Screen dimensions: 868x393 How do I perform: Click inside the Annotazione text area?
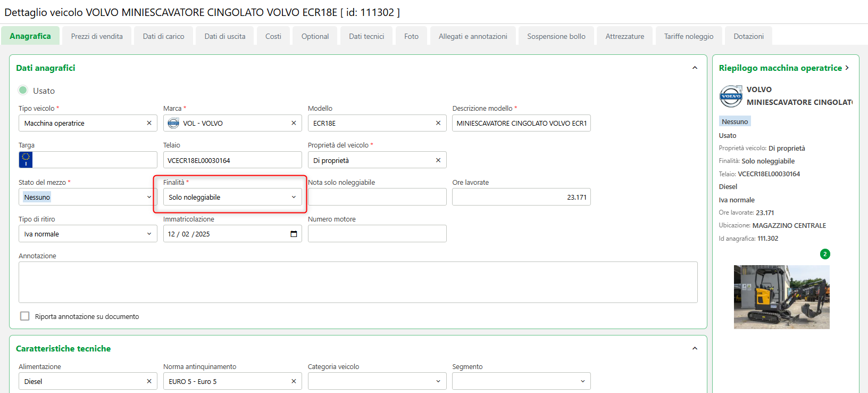358,282
